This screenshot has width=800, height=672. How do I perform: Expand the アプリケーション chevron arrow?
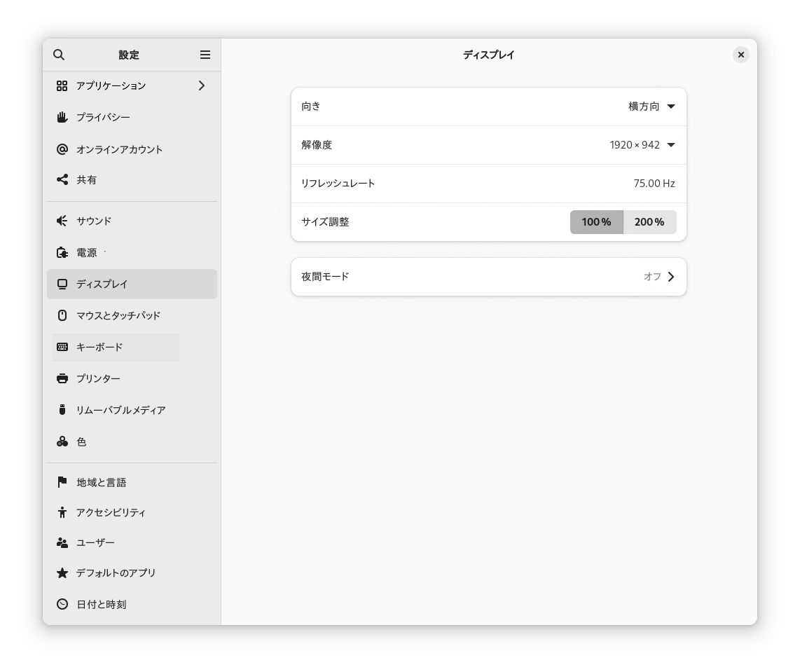[x=202, y=85]
